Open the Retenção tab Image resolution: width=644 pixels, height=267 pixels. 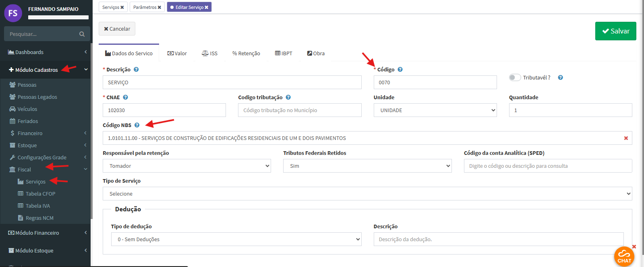click(246, 53)
